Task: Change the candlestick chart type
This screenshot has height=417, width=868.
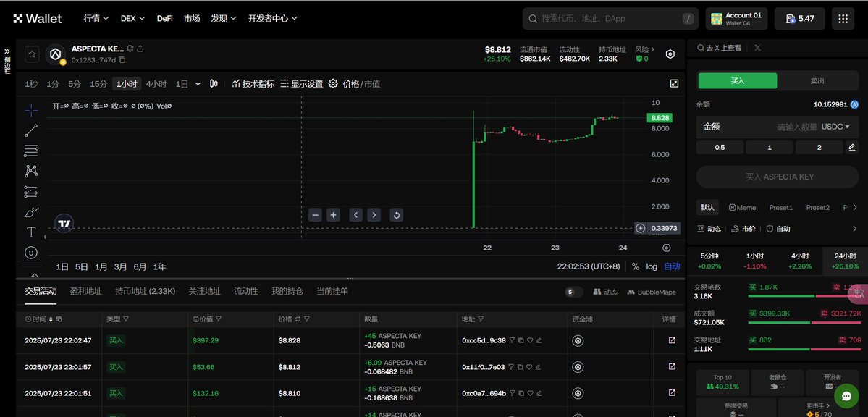Action: point(214,84)
